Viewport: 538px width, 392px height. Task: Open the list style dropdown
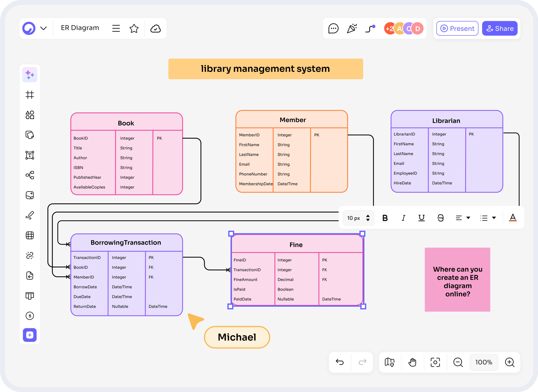pos(488,218)
